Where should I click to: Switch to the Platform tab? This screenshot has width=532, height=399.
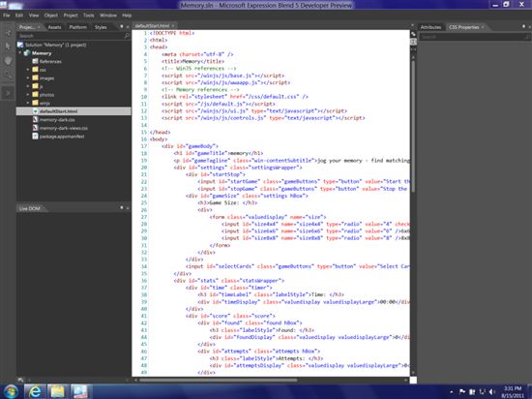[x=77, y=27]
